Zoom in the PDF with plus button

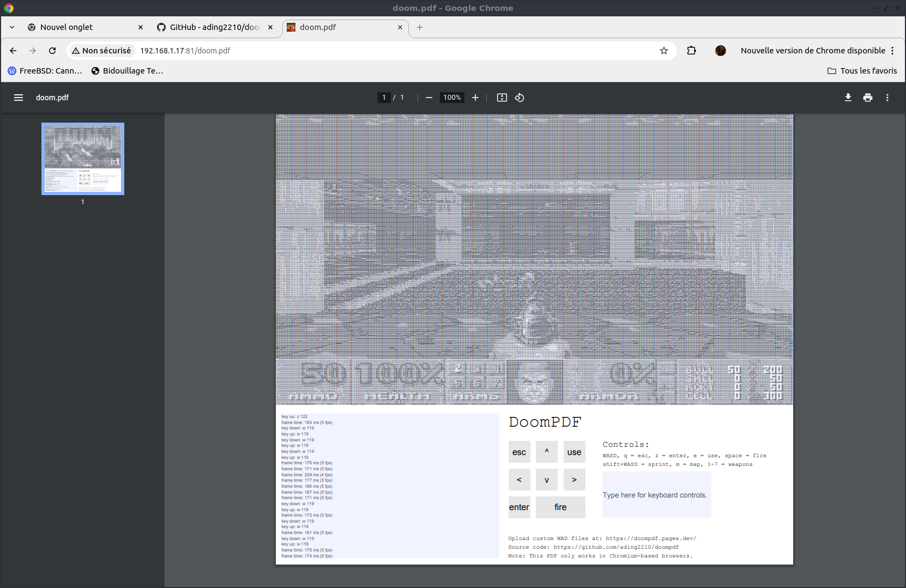[x=475, y=98]
